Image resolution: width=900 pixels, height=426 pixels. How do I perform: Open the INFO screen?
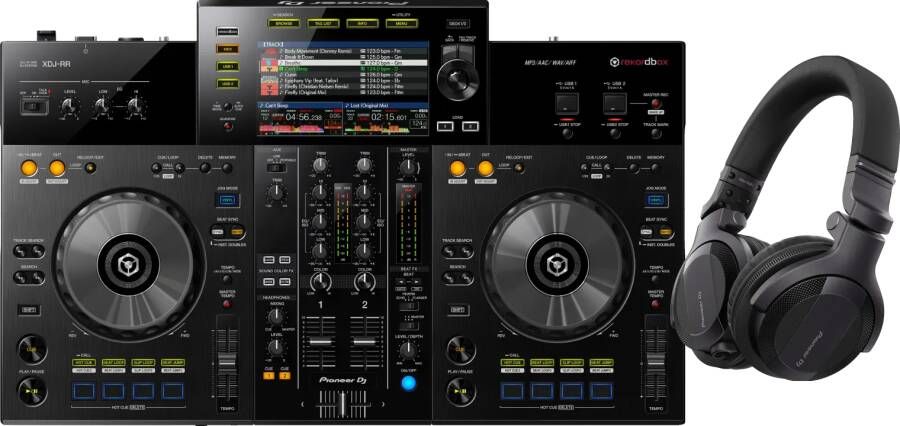pyautogui.click(x=362, y=24)
